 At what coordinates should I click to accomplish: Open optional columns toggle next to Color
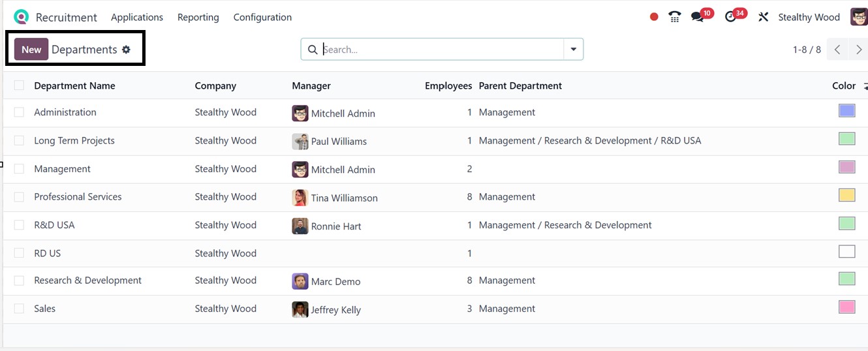(x=865, y=86)
